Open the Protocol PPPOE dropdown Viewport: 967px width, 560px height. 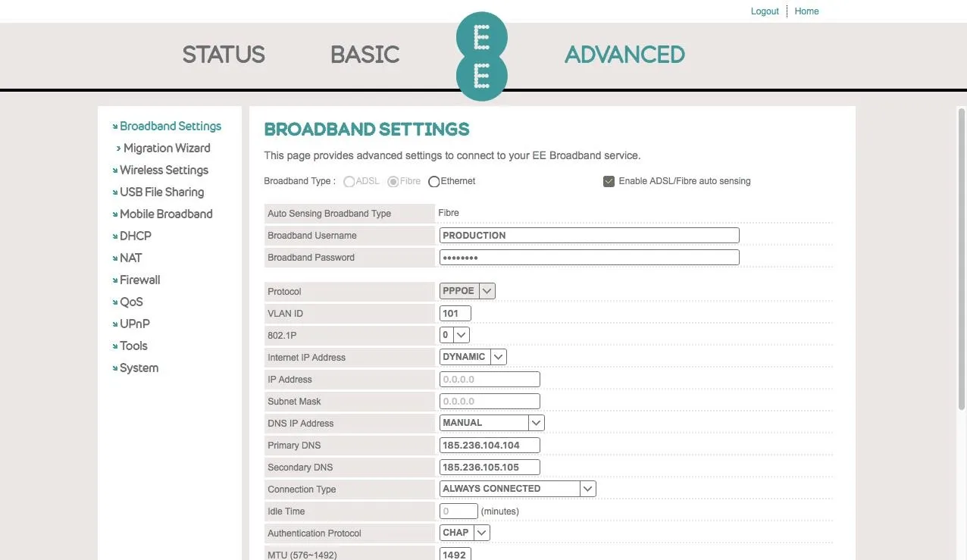pos(468,290)
